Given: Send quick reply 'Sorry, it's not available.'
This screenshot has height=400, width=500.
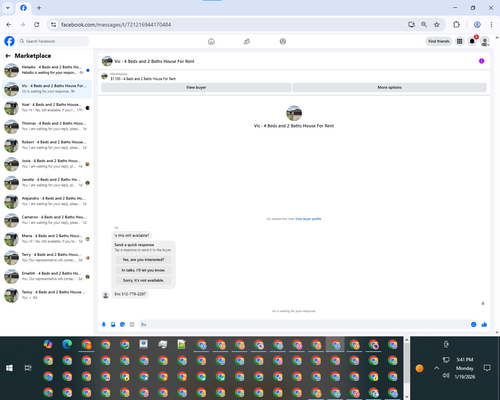Looking at the screenshot, I should click(143, 280).
